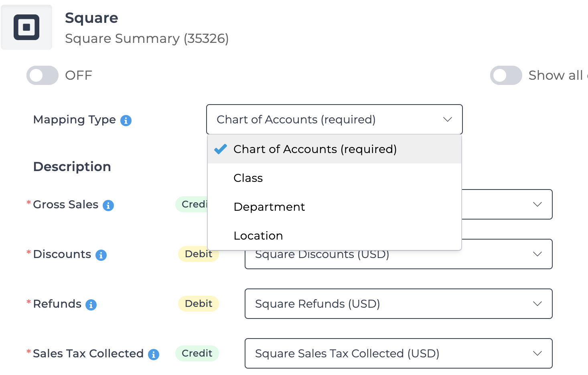Click the Mapping Type label
Screen dimensions: 588x375
click(x=75, y=119)
